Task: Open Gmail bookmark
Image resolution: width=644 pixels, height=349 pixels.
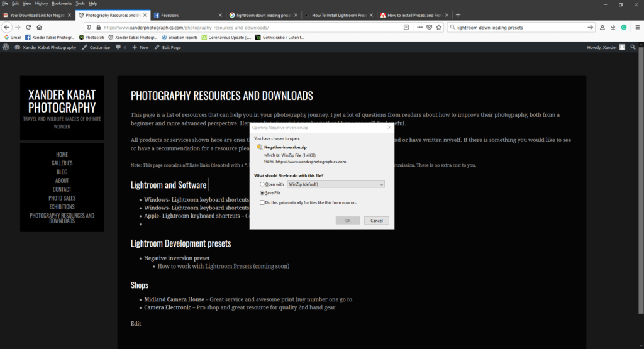Action: point(13,37)
